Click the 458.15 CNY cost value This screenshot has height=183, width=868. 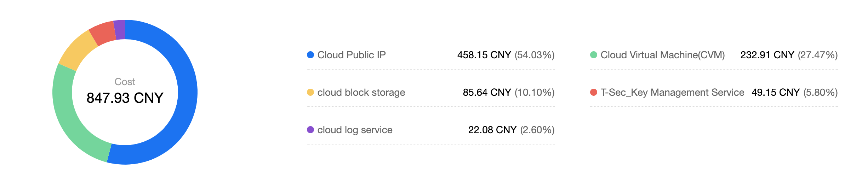(484, 55)
